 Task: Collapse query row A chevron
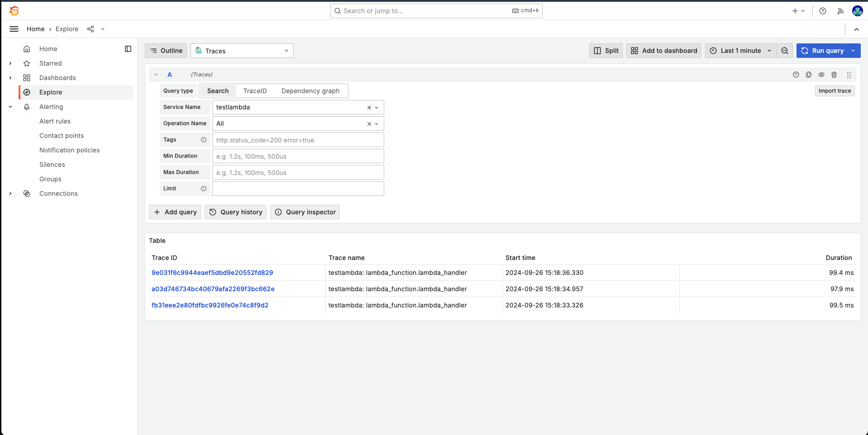click(x=156, y=75)
